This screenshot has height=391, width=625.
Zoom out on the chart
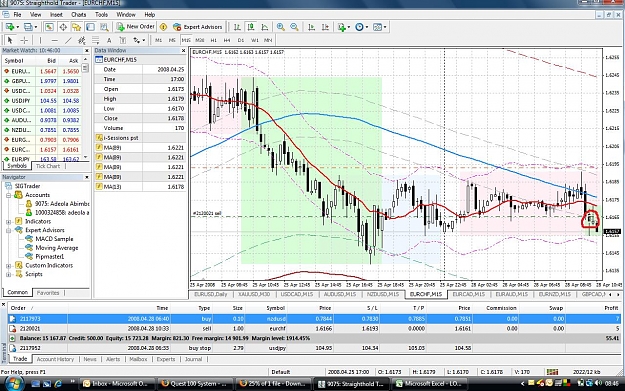[294, 27]
